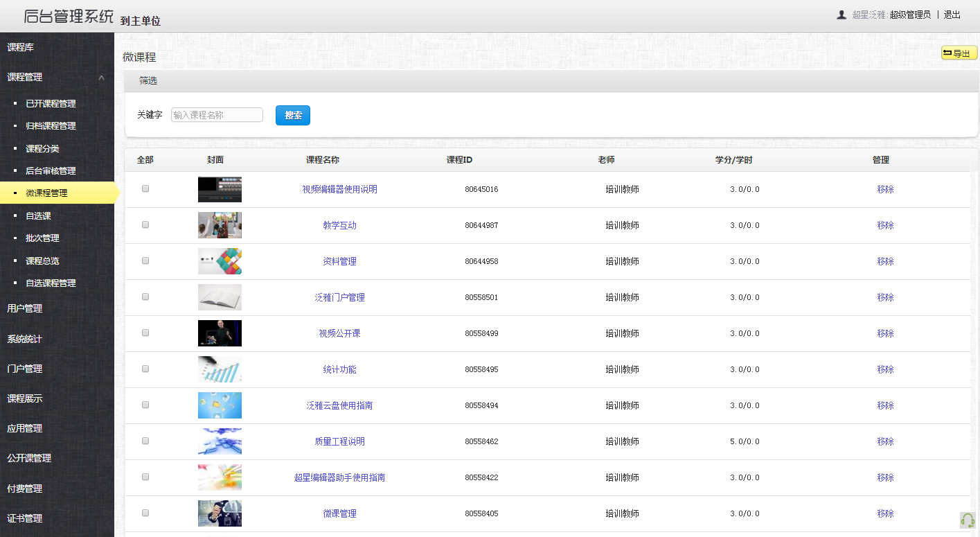Tick the checkbox for 资料管理 row
The width and height of the screenshot is (980, 537).
145,261
